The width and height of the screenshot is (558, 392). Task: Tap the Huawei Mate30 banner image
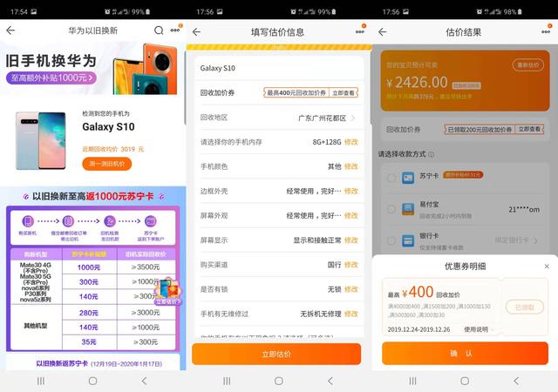[146, 69]
